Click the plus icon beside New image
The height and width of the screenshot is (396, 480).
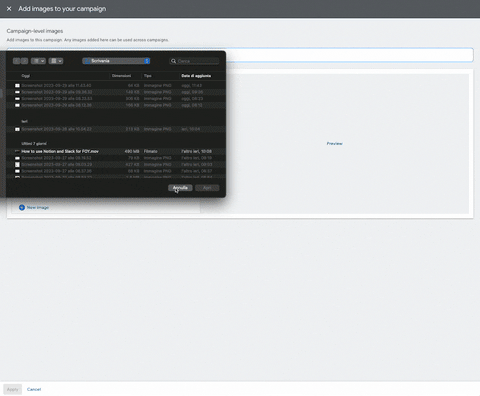click(22, 207)
